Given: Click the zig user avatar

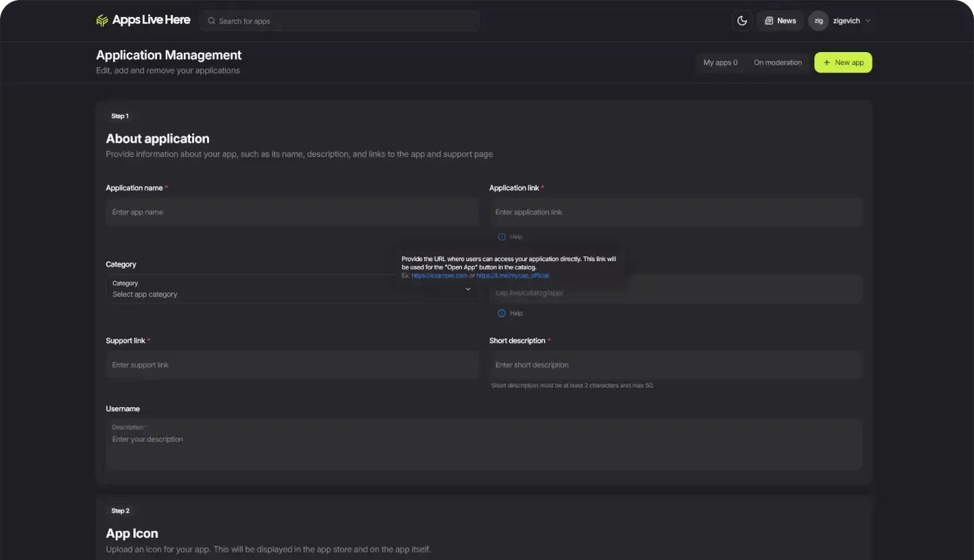Looking at the screenshot, I should 818,21.
